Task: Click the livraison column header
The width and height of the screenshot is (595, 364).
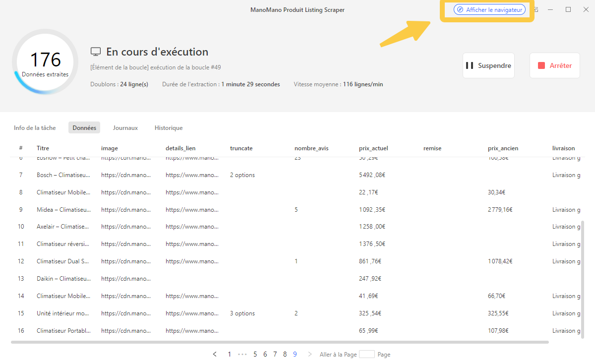Action: coord(564,148)
